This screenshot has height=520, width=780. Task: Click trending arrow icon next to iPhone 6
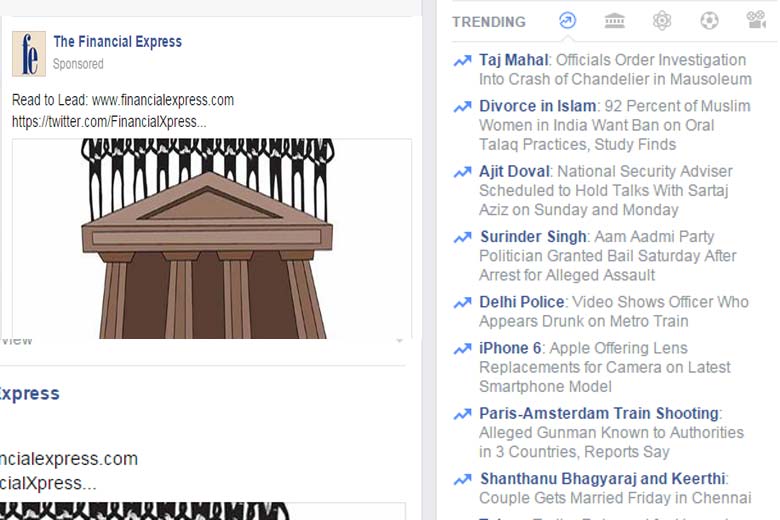pos(462,349)
